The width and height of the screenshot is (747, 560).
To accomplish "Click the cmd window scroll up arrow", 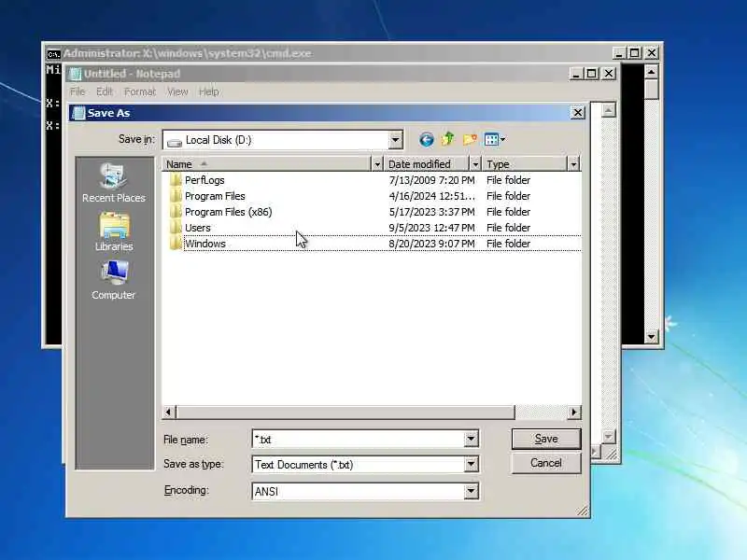I will point(651,72).
